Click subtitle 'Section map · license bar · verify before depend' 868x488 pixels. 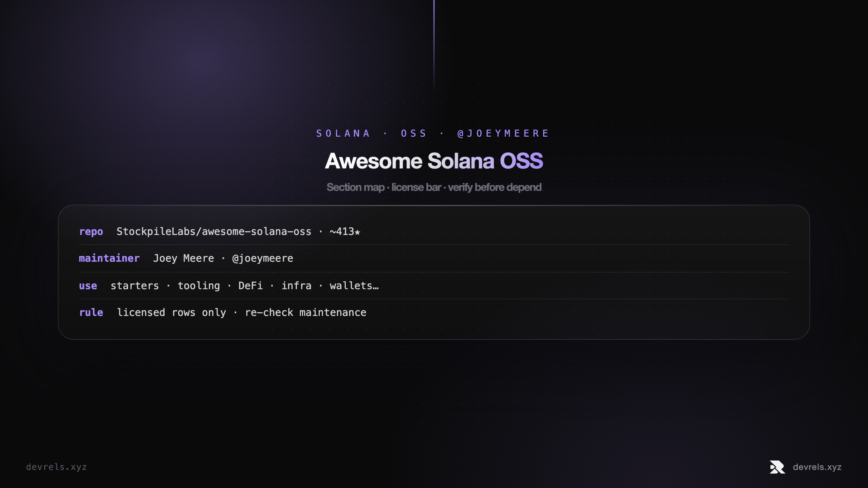tap(434, 187)
